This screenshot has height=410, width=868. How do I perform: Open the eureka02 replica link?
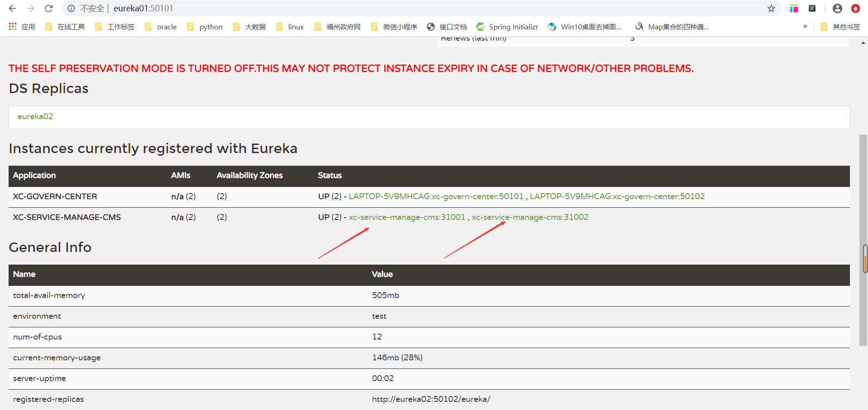click(35, 116)
